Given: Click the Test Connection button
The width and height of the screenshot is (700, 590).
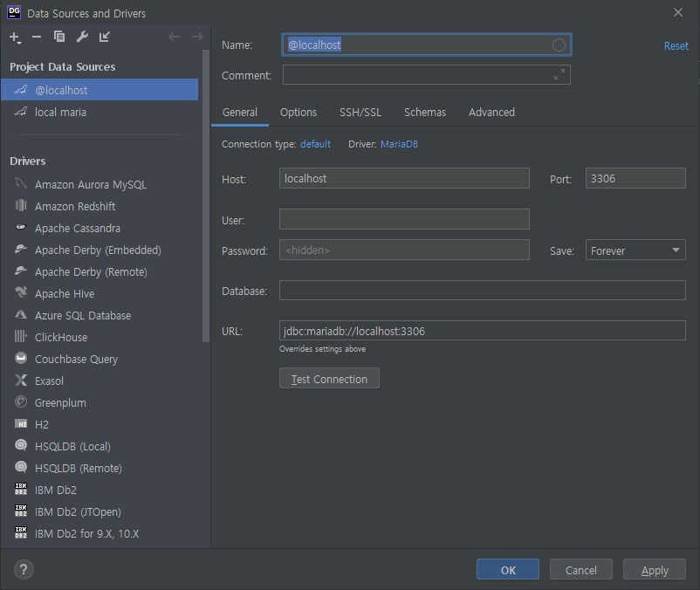Looking at the screenshot, I should (329, 379).
